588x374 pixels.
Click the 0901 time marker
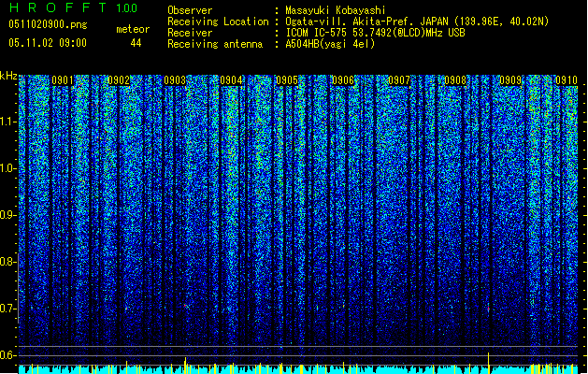pyautogui.click(x=63, y=80)
